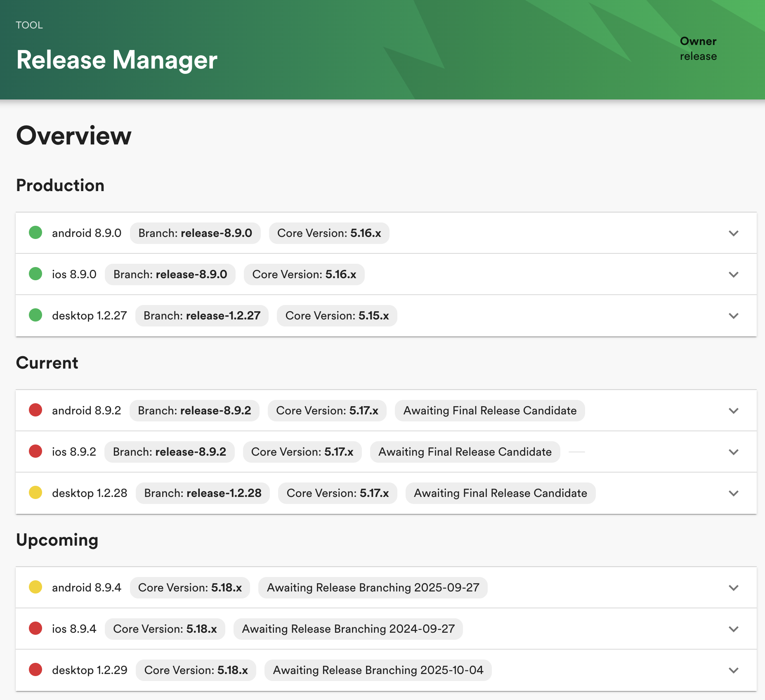The width and height of the screenshot is (765, 700).
Task: Click Awaiting Release Branching 2024-09-27 for ios
Action: click(x=348, y=629)
